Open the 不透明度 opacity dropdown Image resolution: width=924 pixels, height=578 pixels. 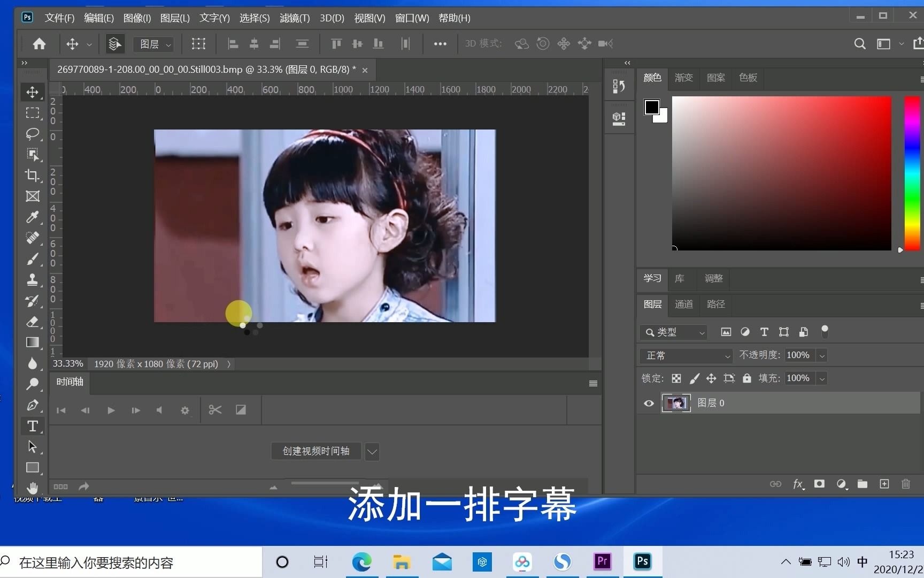pos(822,355)
